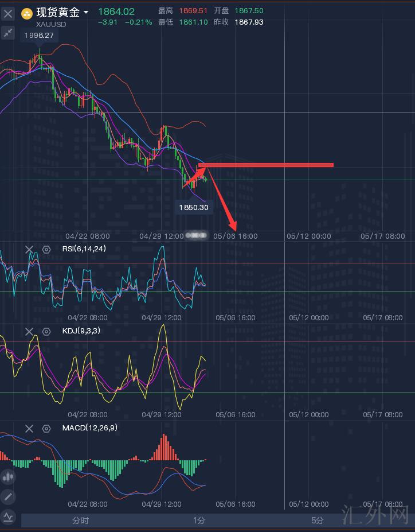
Task: Remove the RSI indicator panel
Action: (x=29, y=249)
